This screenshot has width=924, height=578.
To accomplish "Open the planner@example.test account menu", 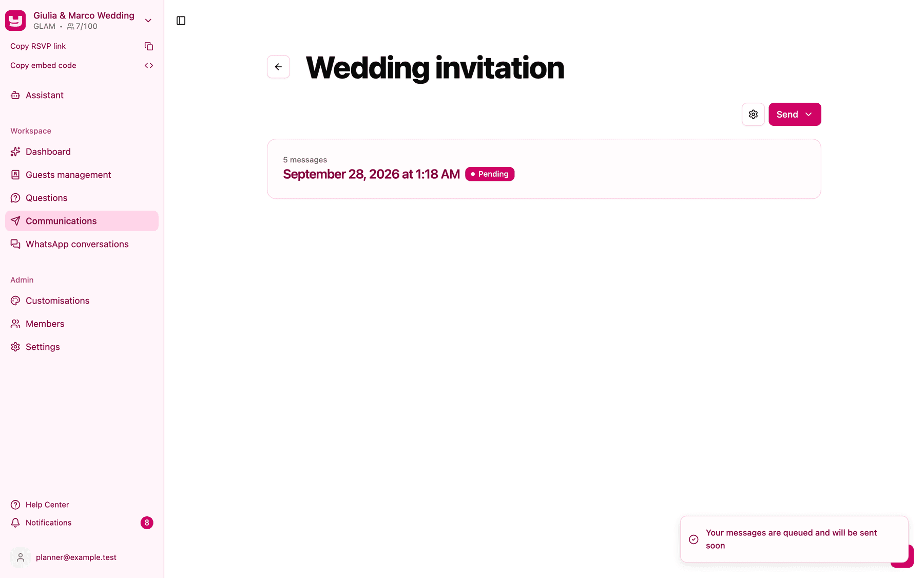I will point(82,557).
